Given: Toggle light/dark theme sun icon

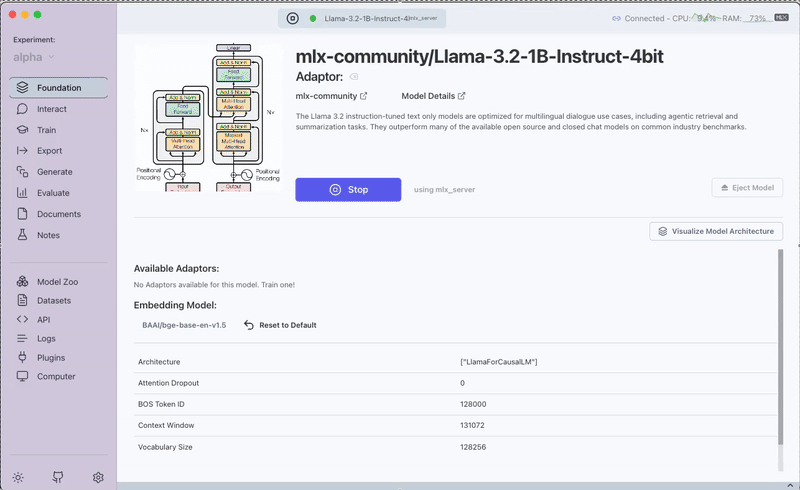Looking at the screenshot, I should (x=19, y=478).
